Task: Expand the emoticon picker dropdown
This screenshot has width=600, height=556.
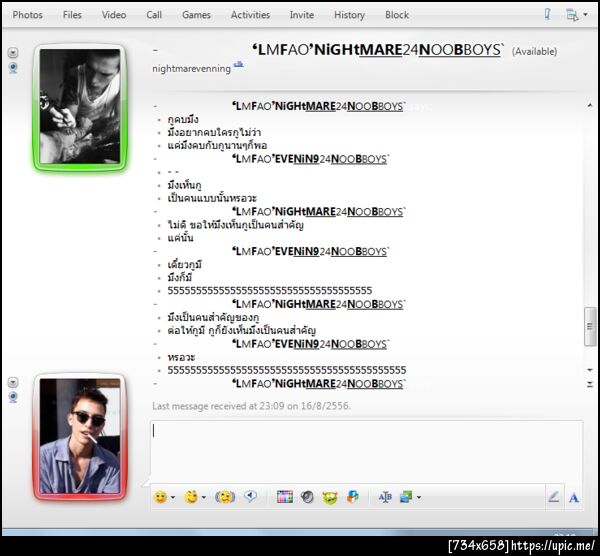Action: (173, 497)
